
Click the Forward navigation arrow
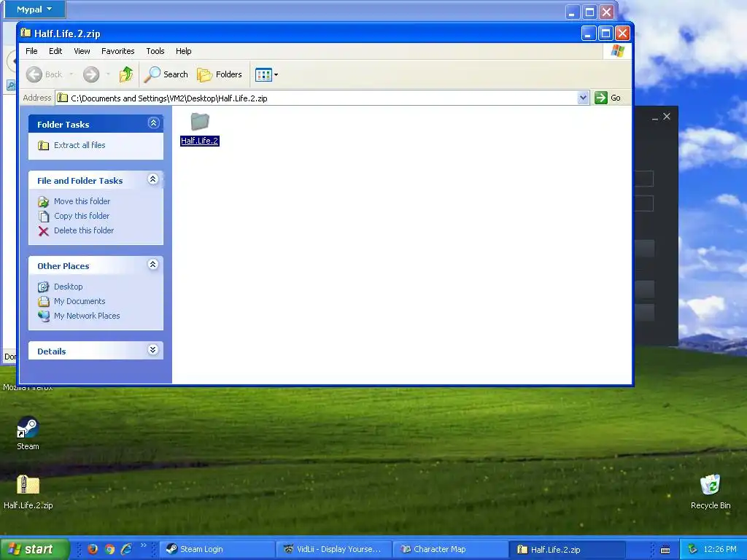tap(91, 74)
